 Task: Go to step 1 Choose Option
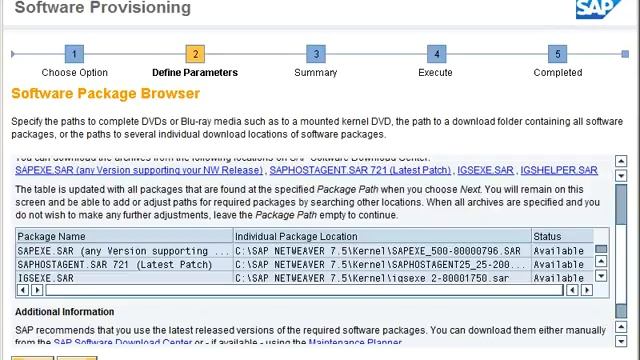[74, 54]
